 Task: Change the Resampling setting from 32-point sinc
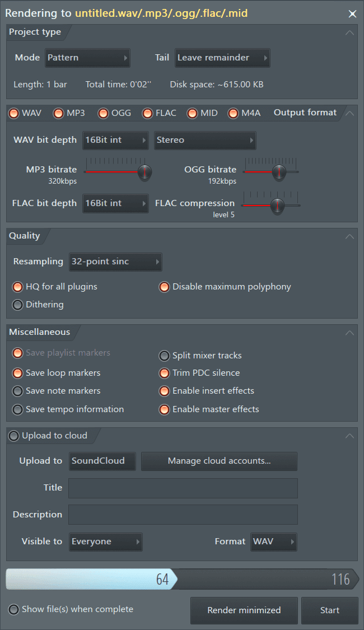pos(115,262)
